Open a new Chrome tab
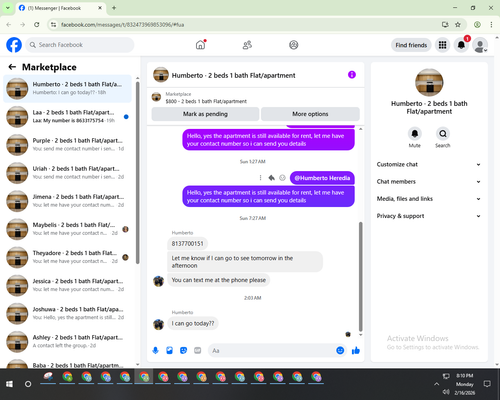 click(114, 8)
